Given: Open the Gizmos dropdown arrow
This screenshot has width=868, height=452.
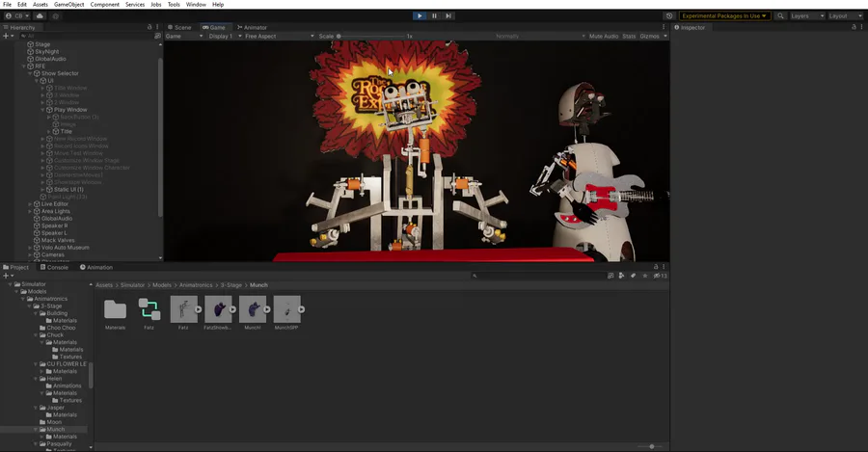Looking at the screenshot, I should point(665,36).
